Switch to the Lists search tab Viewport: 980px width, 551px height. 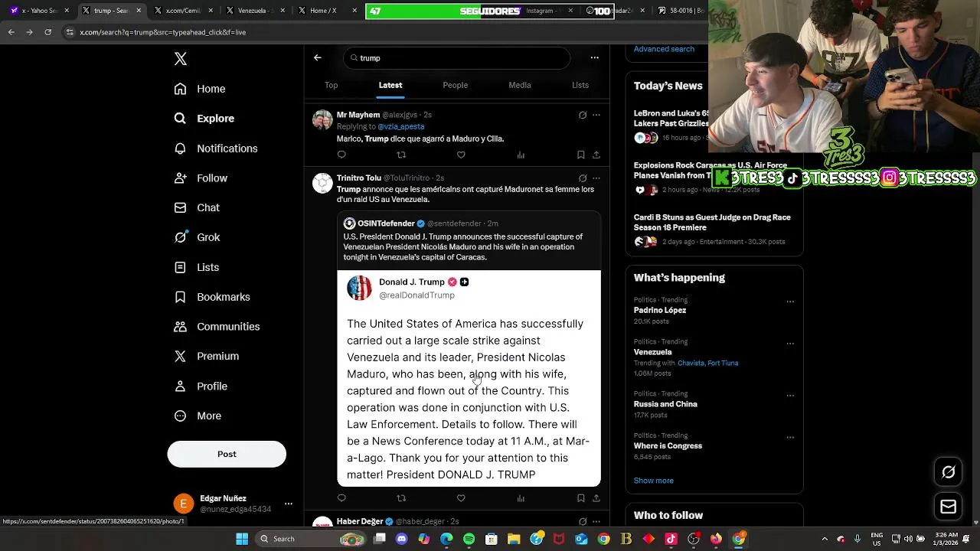[x=580, y=85]
